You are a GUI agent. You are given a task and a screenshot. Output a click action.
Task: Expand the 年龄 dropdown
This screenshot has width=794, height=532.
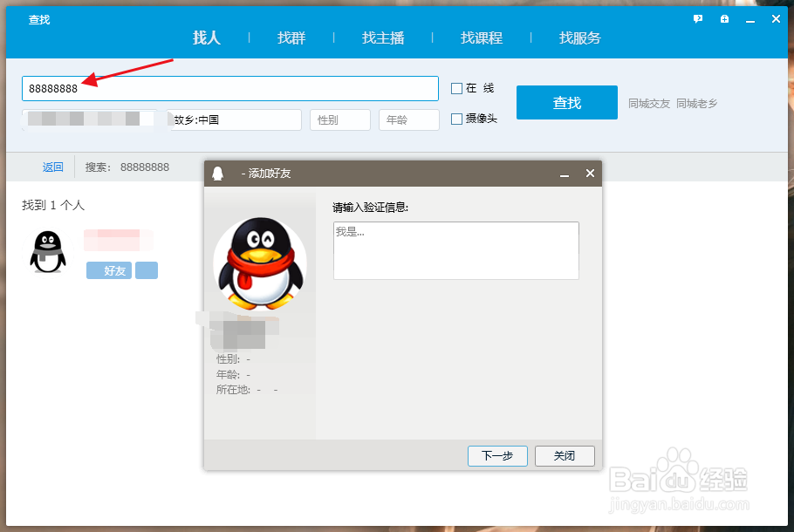click(x=409, y=120)
